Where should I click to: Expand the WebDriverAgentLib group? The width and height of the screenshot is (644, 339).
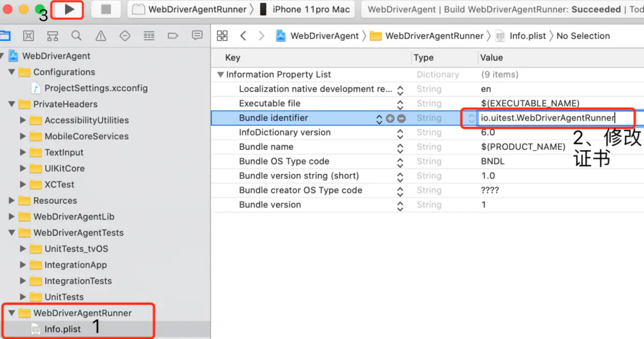(12, 217)
